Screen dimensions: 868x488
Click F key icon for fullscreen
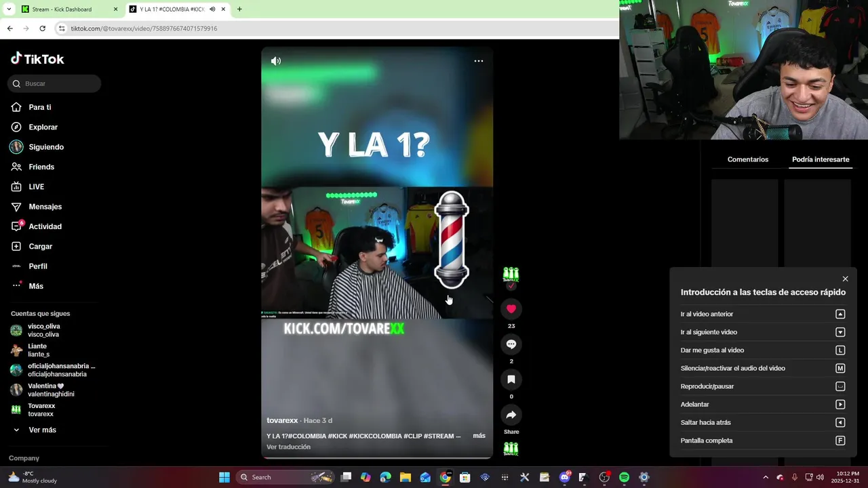coord(840,441)
